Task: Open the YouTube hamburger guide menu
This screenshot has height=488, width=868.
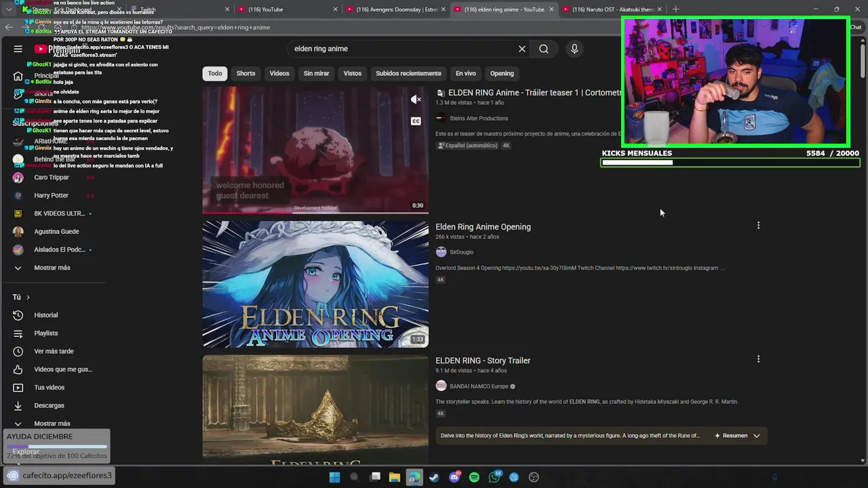Action: (x=18, y=49)
